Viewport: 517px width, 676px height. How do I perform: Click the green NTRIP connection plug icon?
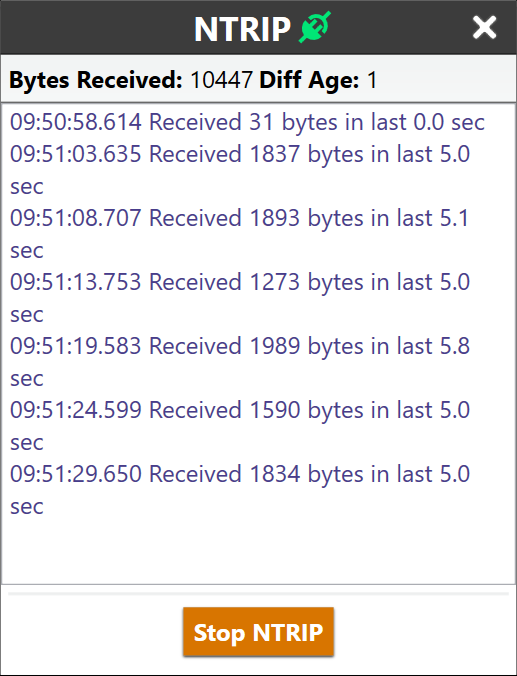point(315,27)
